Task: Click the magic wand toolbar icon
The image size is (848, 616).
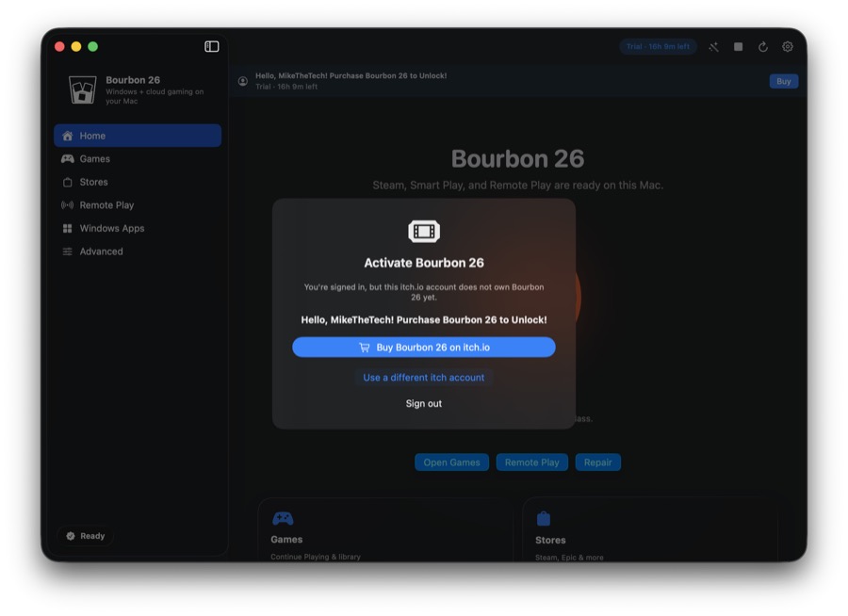Action: 714,47
